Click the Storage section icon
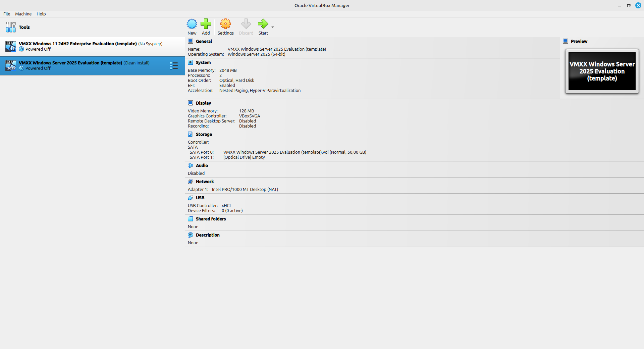644x349 pixels. tap(191, 134)
